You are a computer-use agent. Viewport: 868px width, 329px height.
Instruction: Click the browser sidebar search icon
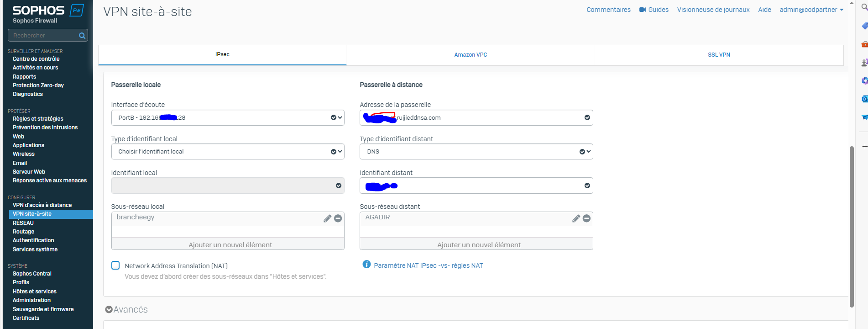(864, 7)
